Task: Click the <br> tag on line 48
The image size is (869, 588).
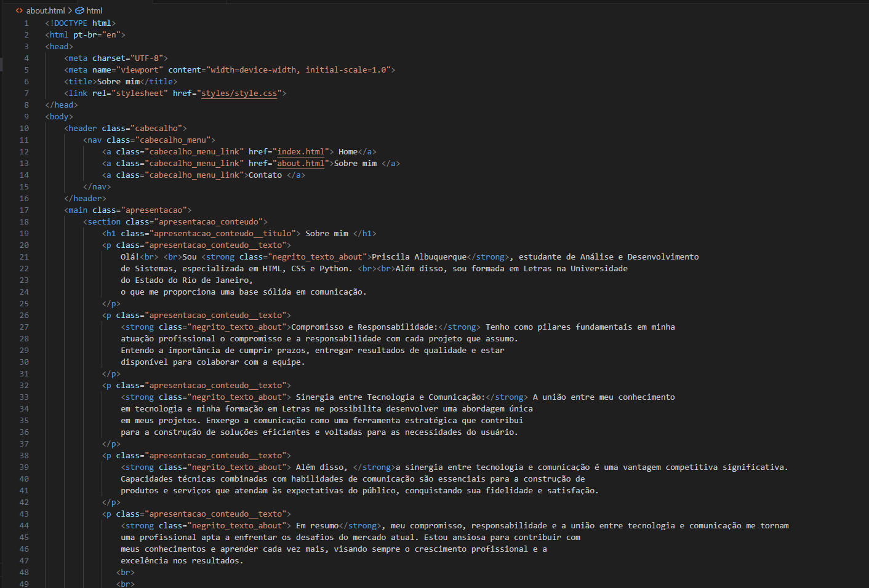Action: point(126,573)
